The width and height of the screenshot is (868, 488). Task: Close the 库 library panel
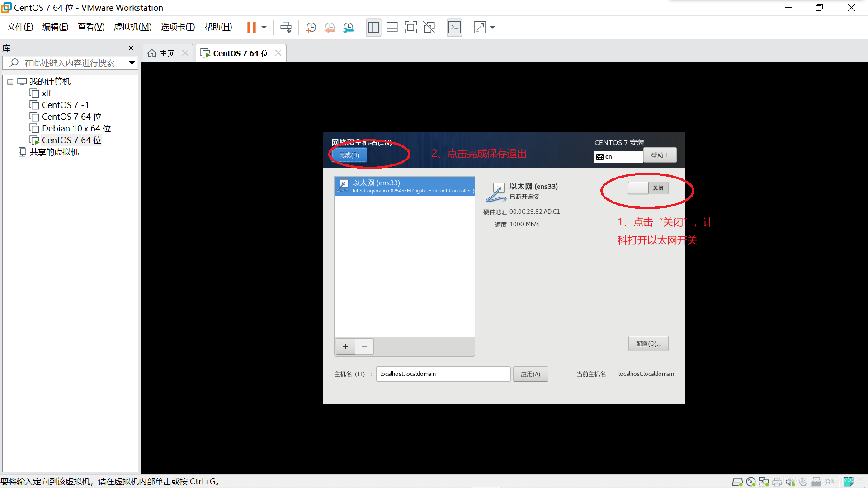tap(131, 48)
